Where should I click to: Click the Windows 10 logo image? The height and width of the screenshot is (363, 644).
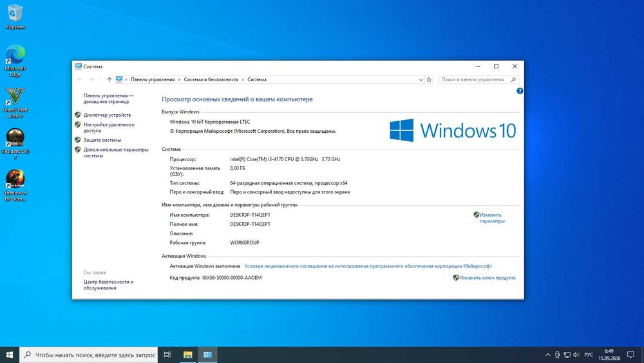pyautogui.click(x=453, y=130)
